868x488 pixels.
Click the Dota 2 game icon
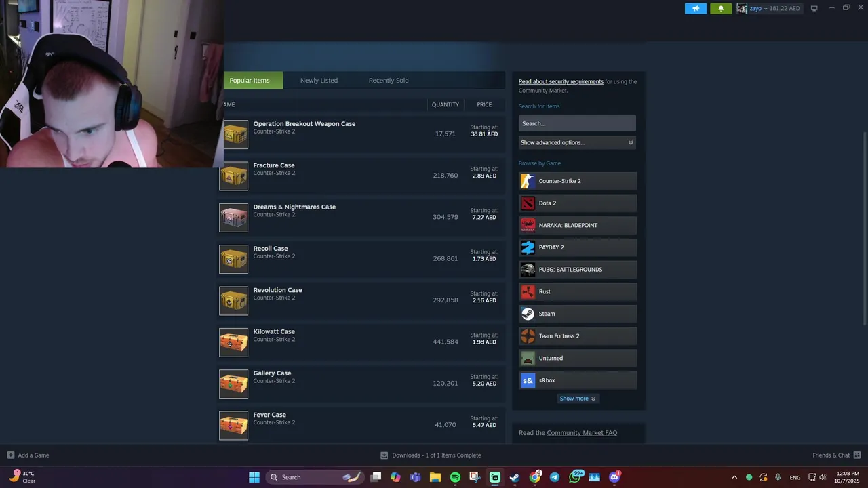pyautogui.click(x=528, y=203)
